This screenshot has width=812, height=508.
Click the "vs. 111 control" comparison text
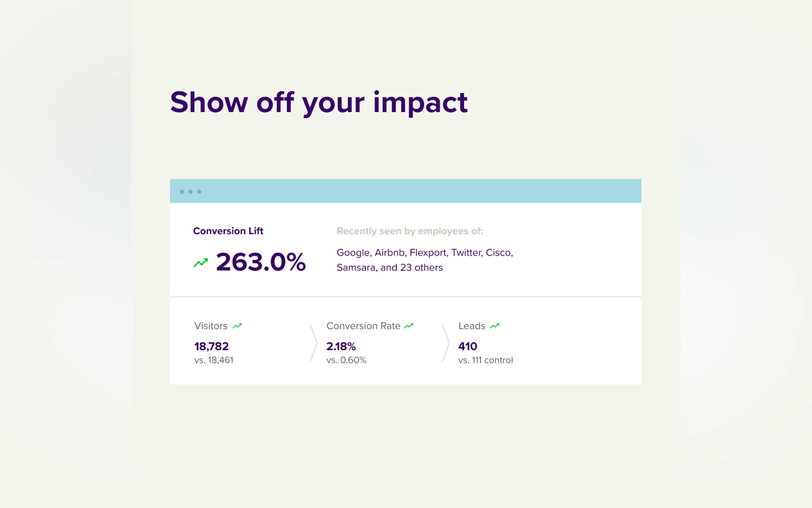(x=485, y=360)
